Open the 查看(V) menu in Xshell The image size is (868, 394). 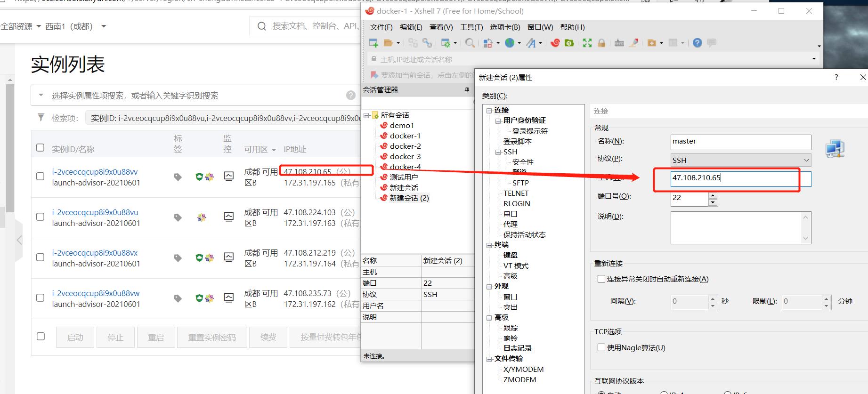(441, 27)
